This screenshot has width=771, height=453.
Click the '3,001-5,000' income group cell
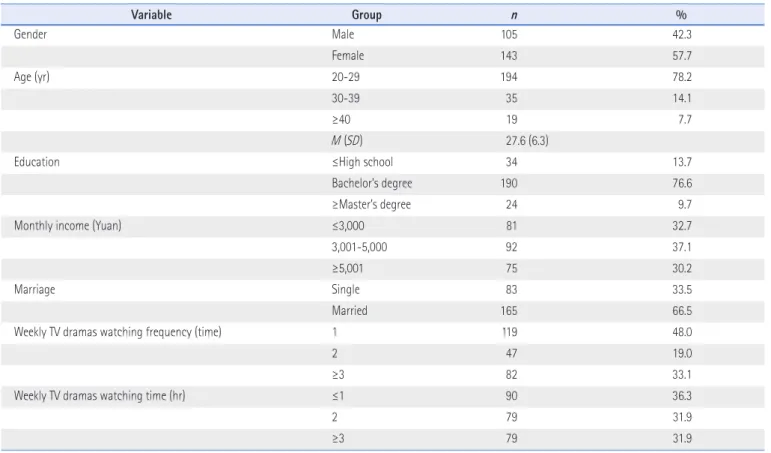359,247
